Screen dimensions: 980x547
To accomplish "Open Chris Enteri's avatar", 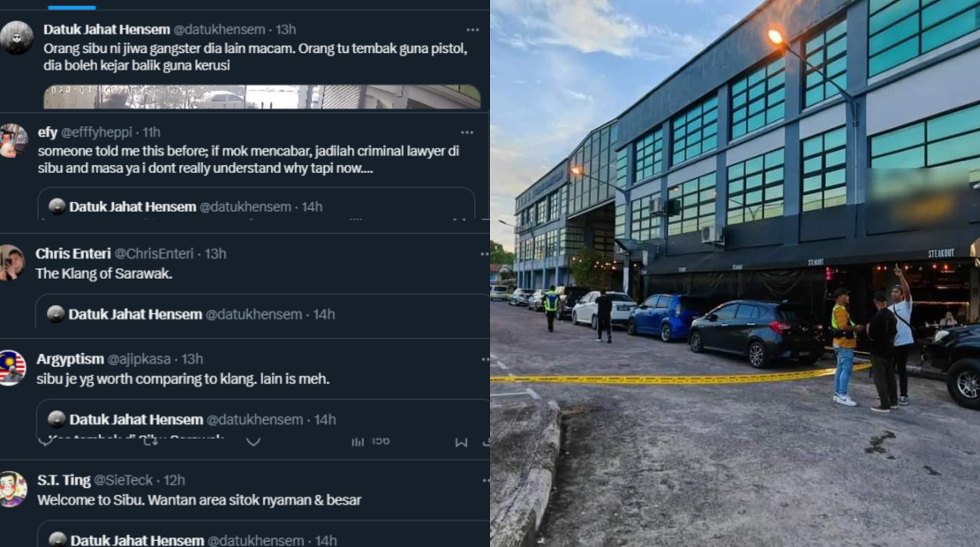I will pos(11,262).
